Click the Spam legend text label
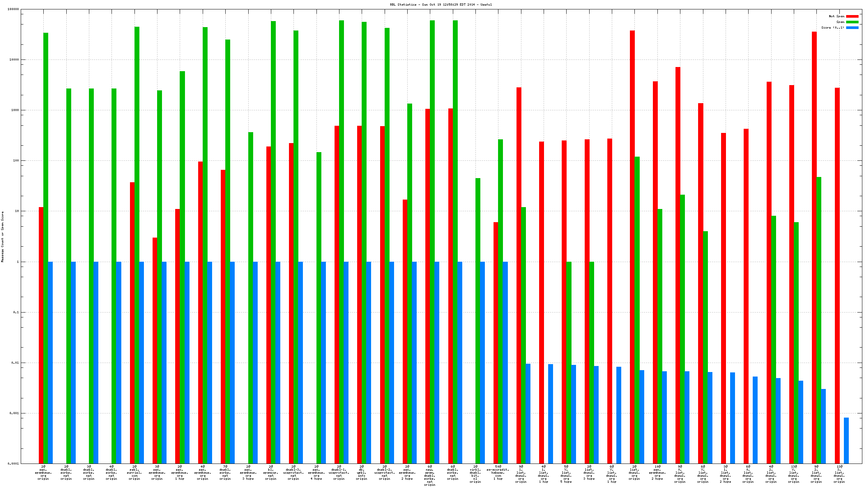 pos(840,22)
